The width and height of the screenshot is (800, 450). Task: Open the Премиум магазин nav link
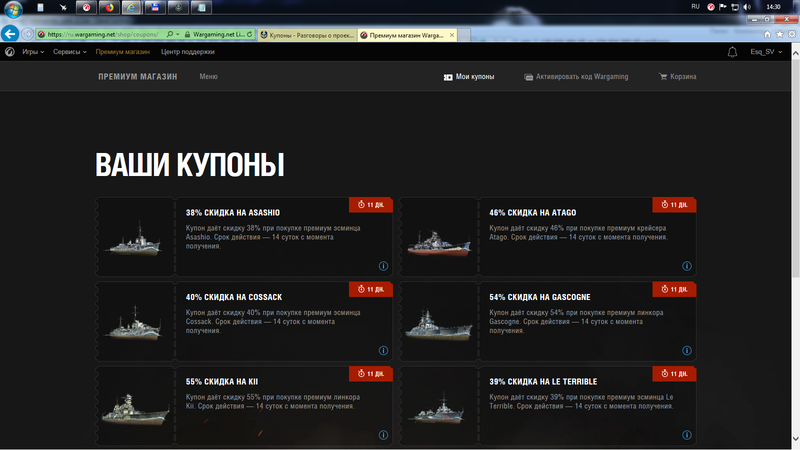tap(122, 52)
